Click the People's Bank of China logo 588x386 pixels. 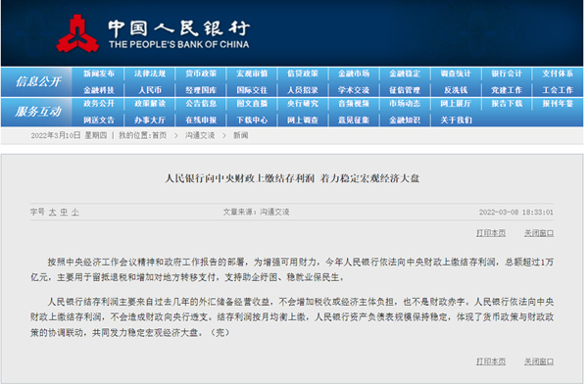[78, 33]
